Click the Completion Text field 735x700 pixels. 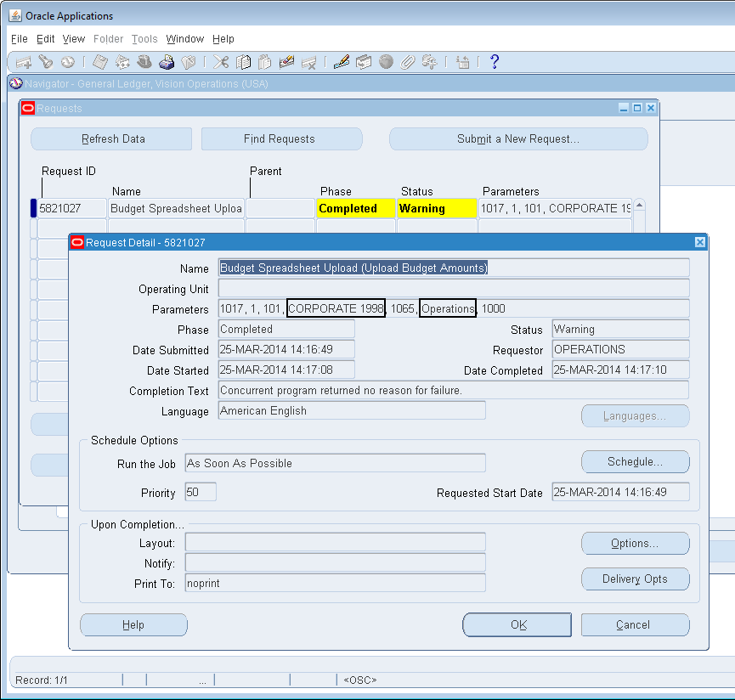454,390
